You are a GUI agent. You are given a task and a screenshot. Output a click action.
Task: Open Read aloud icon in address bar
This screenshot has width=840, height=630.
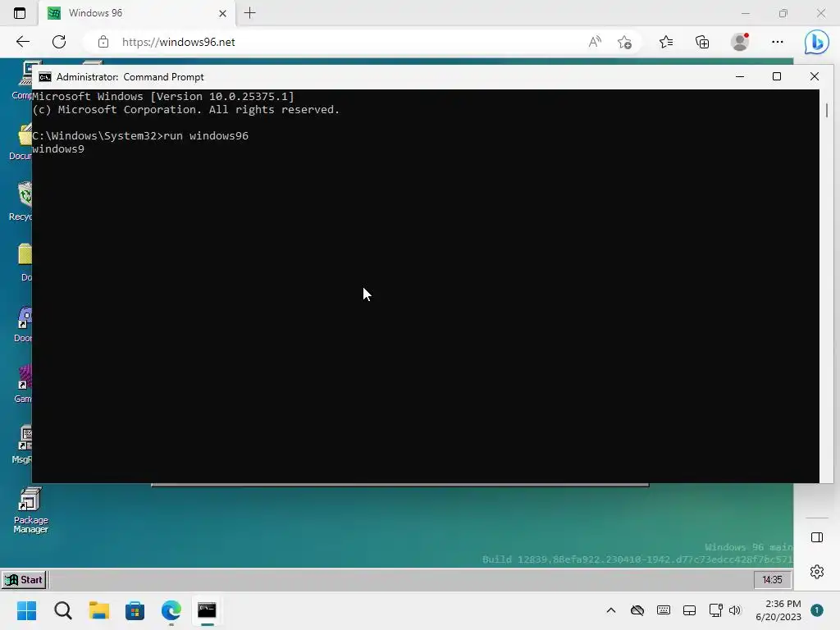point(595,42)
